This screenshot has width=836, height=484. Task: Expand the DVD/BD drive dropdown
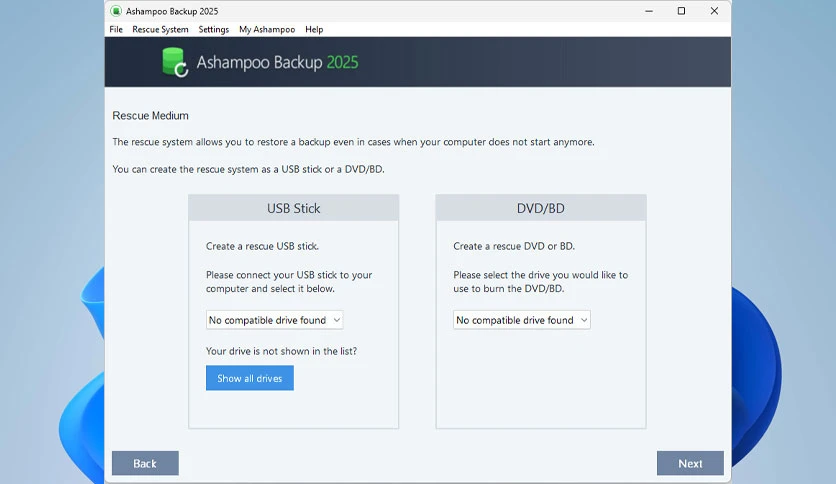(x=522, y=320)
